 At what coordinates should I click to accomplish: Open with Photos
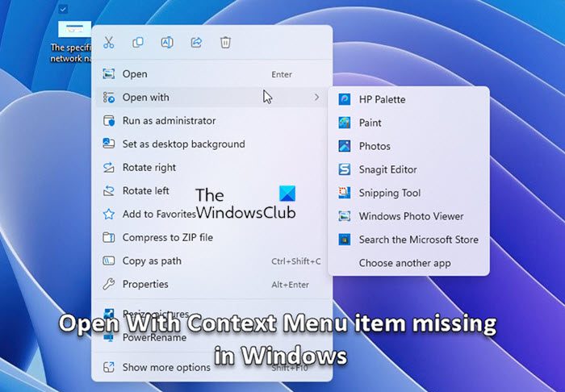click(x=408, y=146)
